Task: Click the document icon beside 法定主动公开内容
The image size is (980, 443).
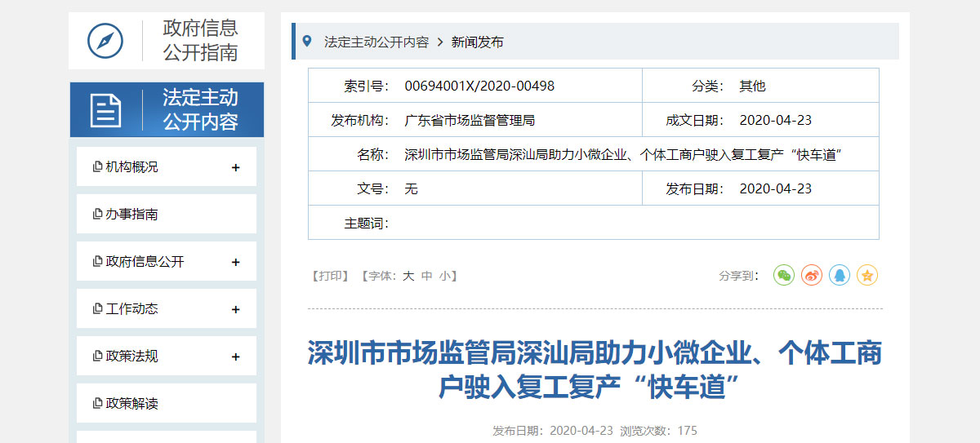Action: coord(105,110)
